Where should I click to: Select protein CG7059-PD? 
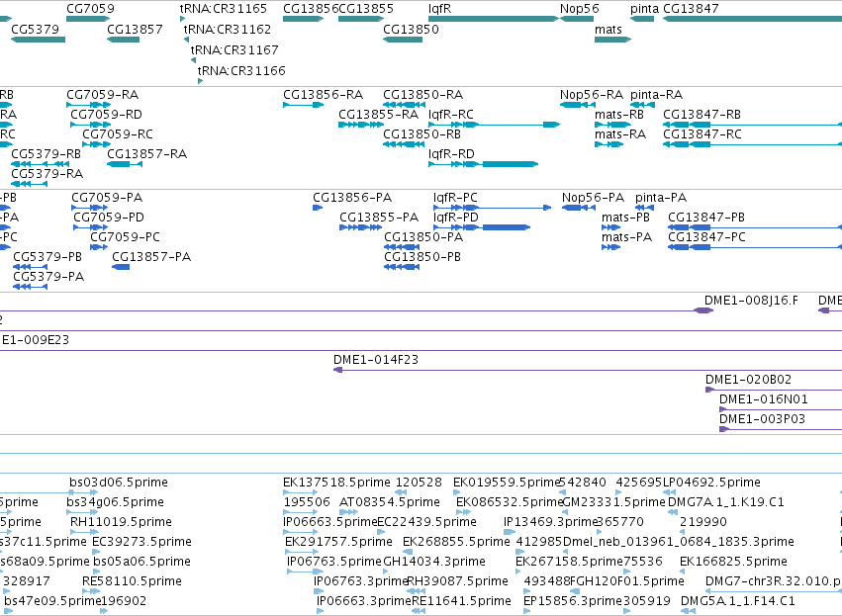pos(91,227)
